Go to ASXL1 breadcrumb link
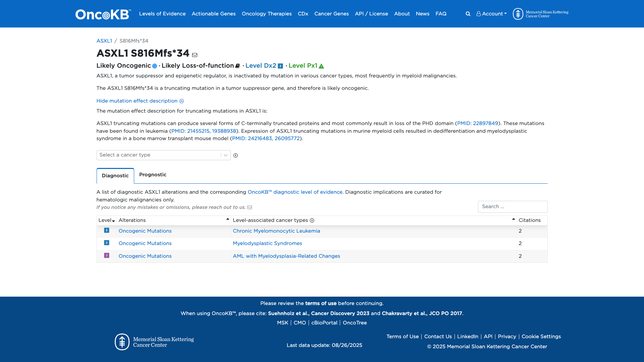Image resolution: width=644 pixels, height=362 pixels. pyautogui.click(x=104, y=41)
